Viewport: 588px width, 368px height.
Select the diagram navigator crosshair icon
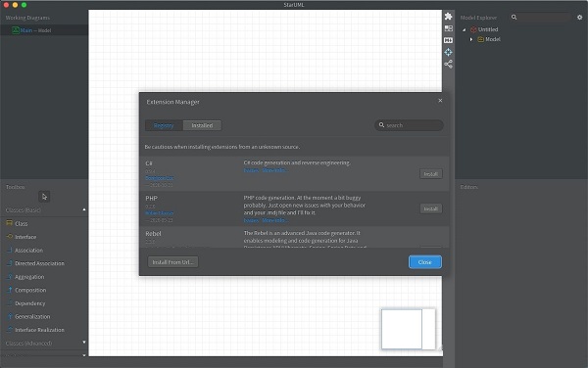[448, 52]
